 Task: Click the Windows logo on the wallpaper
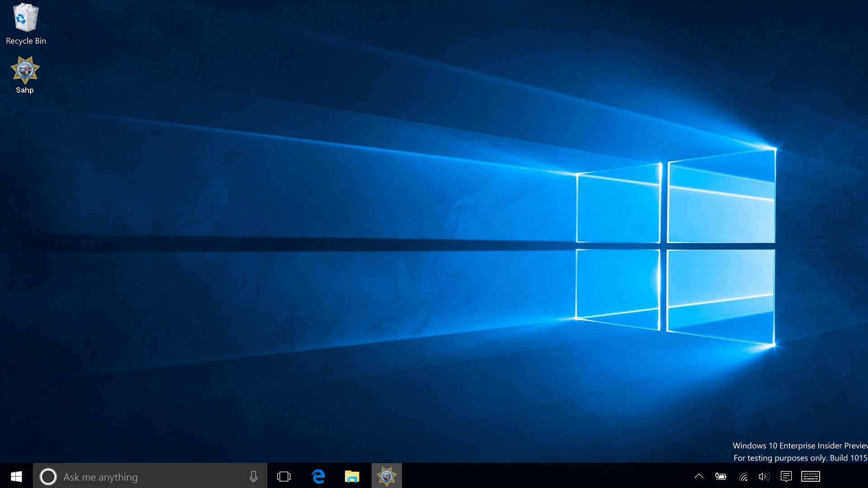tap(675, 246)
